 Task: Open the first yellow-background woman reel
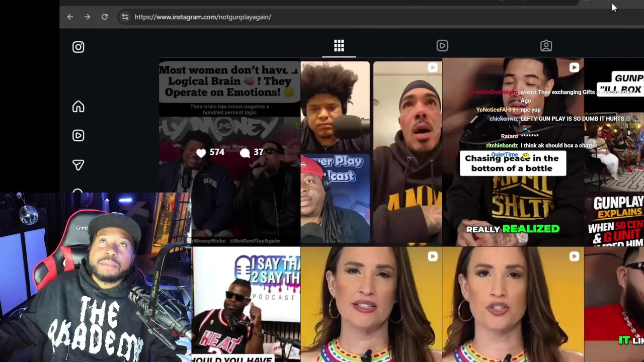pos(371,305)
